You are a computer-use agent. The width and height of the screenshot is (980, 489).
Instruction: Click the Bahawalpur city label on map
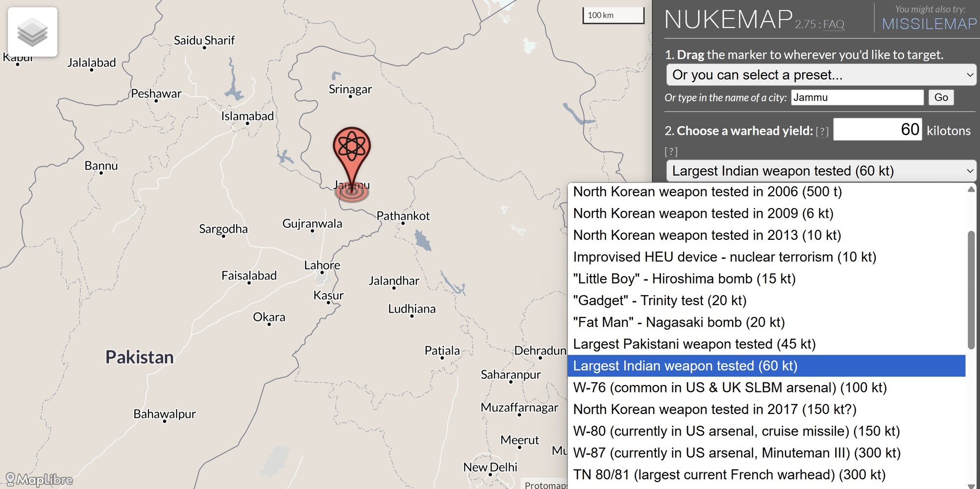point(165,414)
